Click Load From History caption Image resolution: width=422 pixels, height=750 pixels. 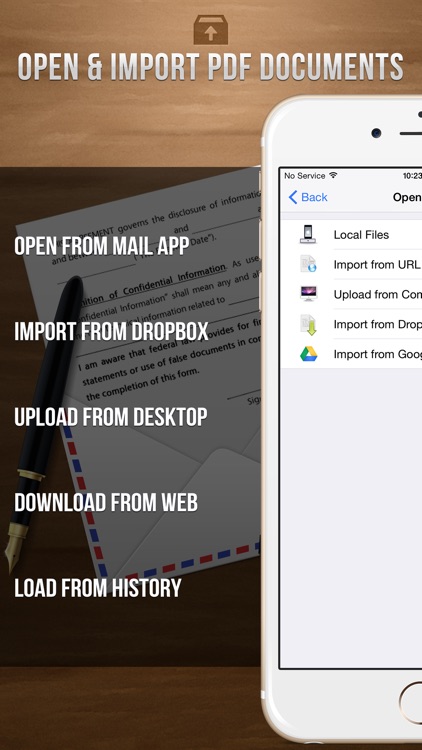98,588
